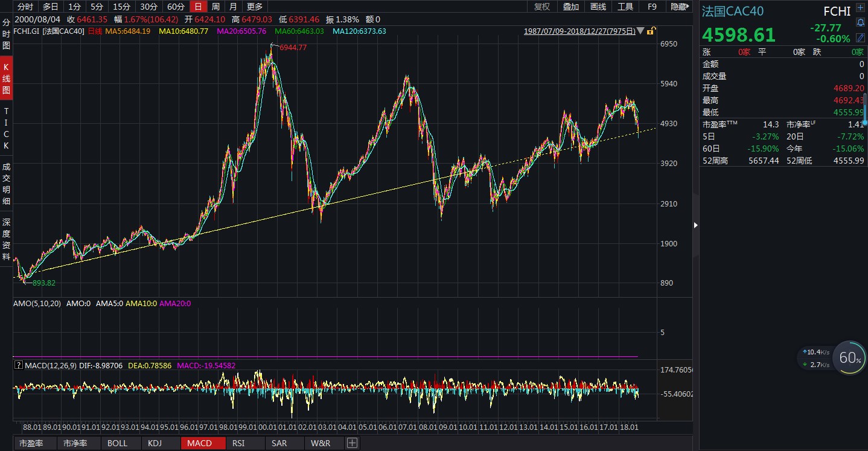868x451 pixels.
Task: Click the 6944.77 peak price marker
Action: 293,47
